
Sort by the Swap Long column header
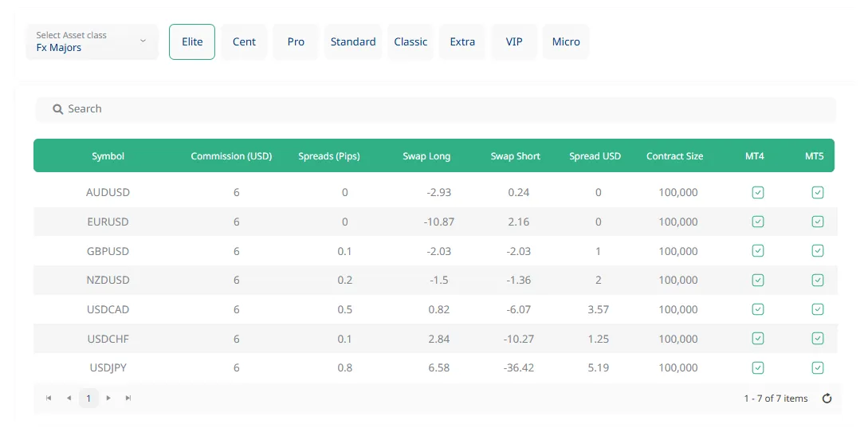click(426, 156)
